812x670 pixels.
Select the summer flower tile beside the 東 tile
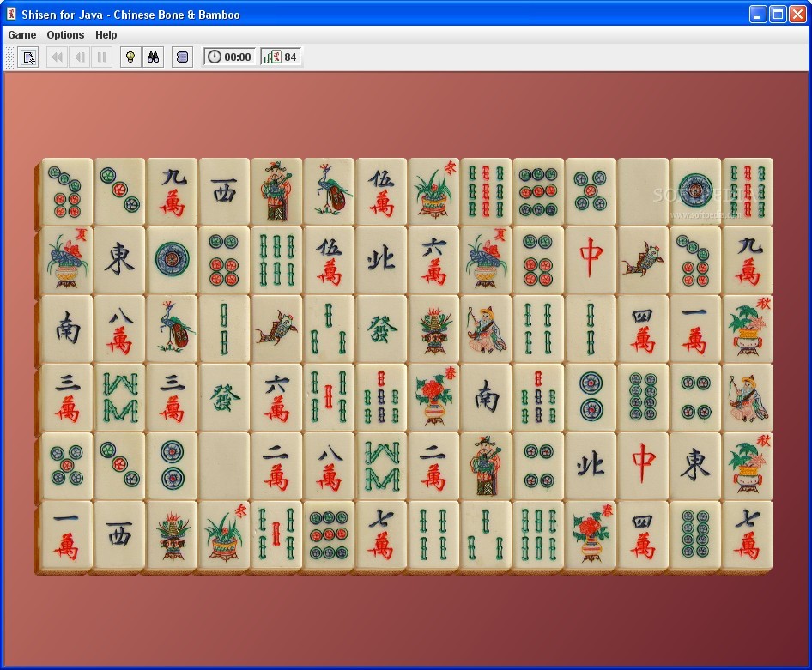point(67,260)
